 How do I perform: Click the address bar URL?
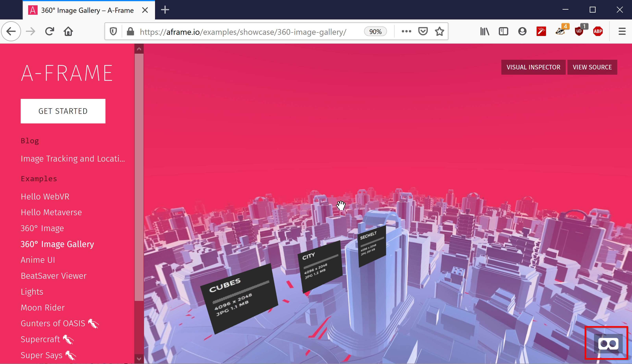click(243, 32)
